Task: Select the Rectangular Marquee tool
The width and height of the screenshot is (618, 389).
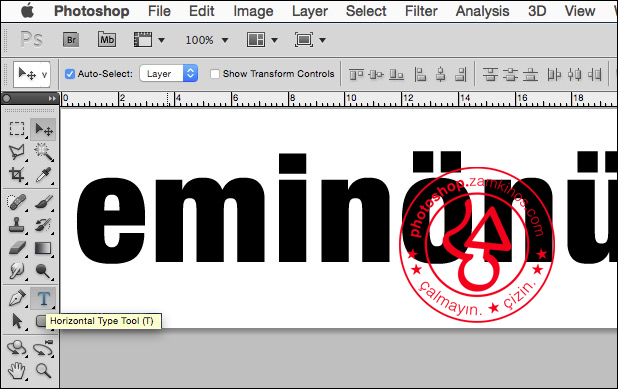Action: point(17,129)
